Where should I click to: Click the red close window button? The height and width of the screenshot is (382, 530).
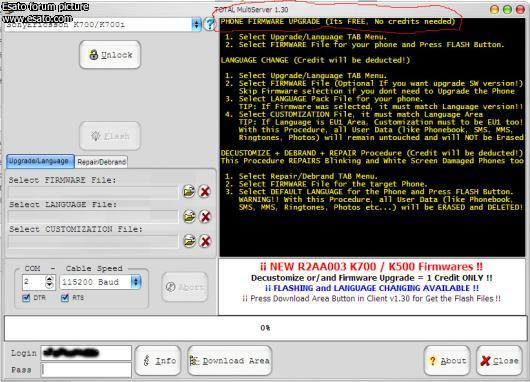[x=520, y=9]
